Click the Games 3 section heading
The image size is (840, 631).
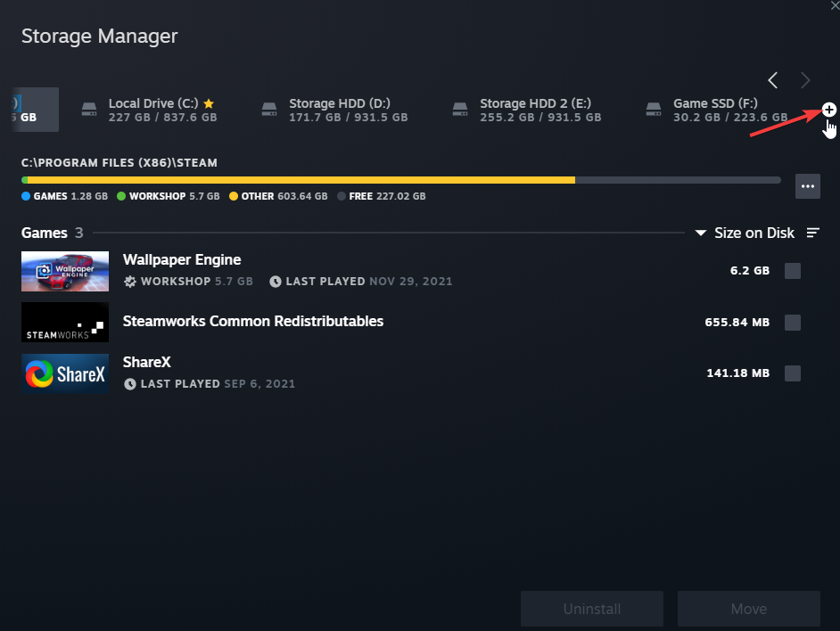52,233
